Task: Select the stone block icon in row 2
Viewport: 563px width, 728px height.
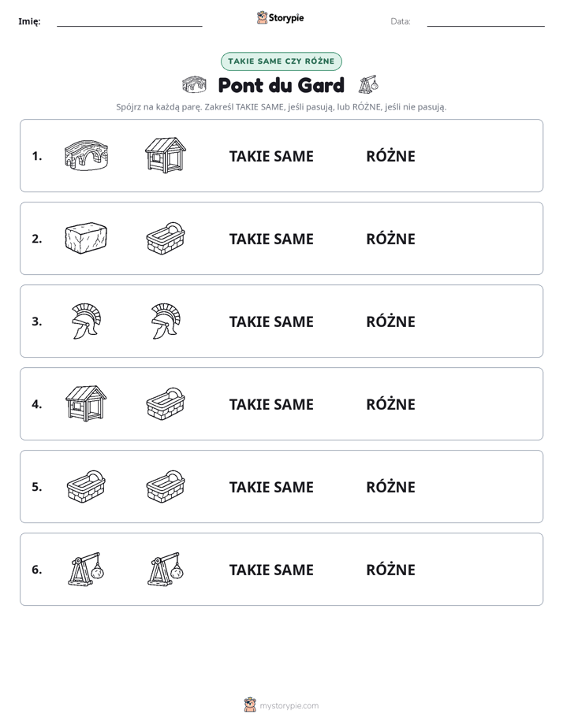Action: coord(87,238)
